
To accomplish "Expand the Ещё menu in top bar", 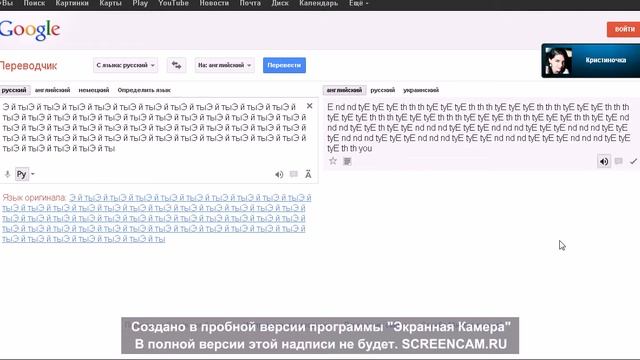I will tap(358, 3).
